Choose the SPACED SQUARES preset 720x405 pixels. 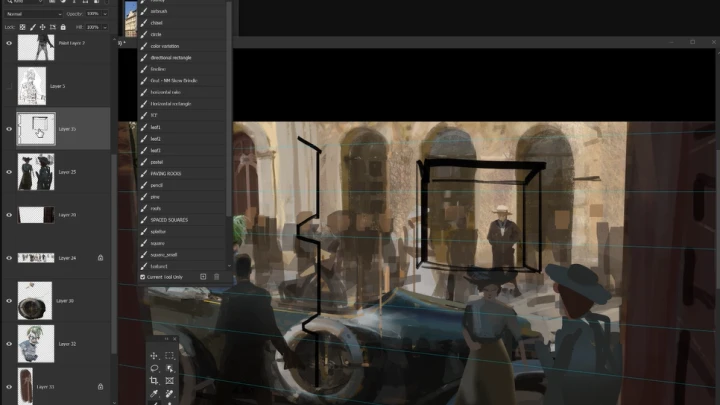pyautogui.click(x=182, y=220)
